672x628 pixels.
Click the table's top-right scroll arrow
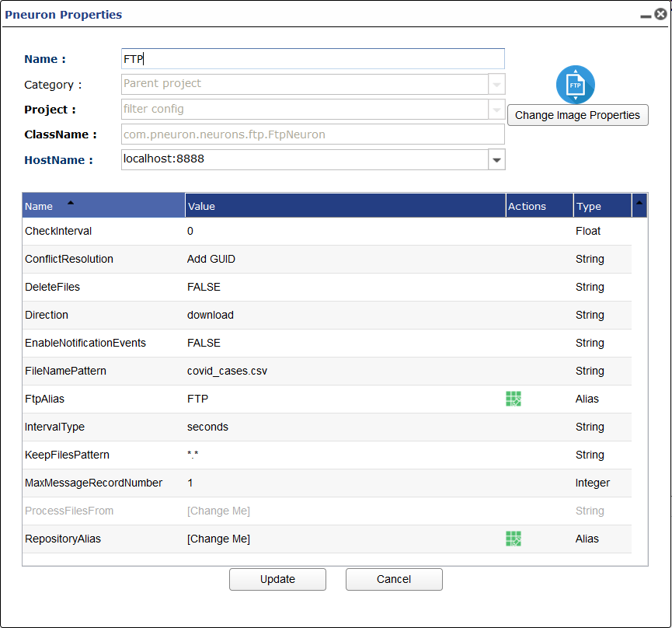[x=639, y=203]
